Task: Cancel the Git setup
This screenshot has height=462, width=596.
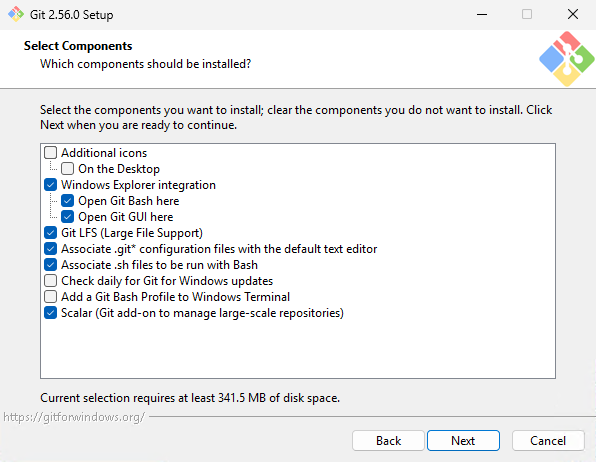Action: (548, 440)
